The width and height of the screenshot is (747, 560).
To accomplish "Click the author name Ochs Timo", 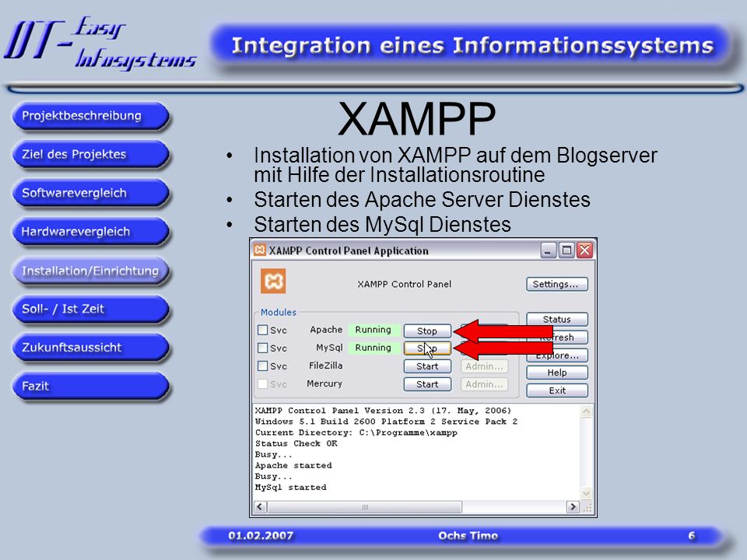I will pyautogui.click(x=468, y=536).
